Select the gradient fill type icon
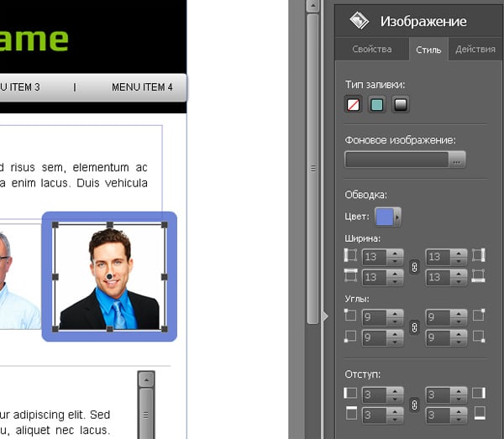Image resolution: width=504 pixels, height=439 pixels. tap(401, 105)
